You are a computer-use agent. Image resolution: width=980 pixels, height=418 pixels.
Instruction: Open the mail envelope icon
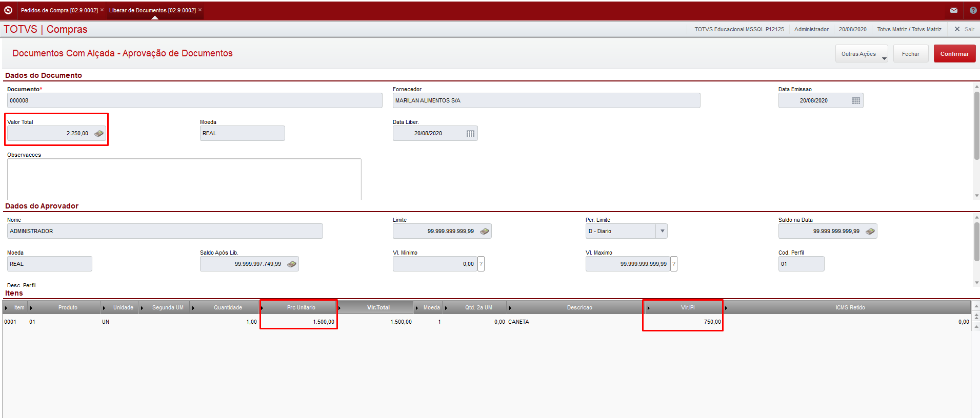point(953,10)
